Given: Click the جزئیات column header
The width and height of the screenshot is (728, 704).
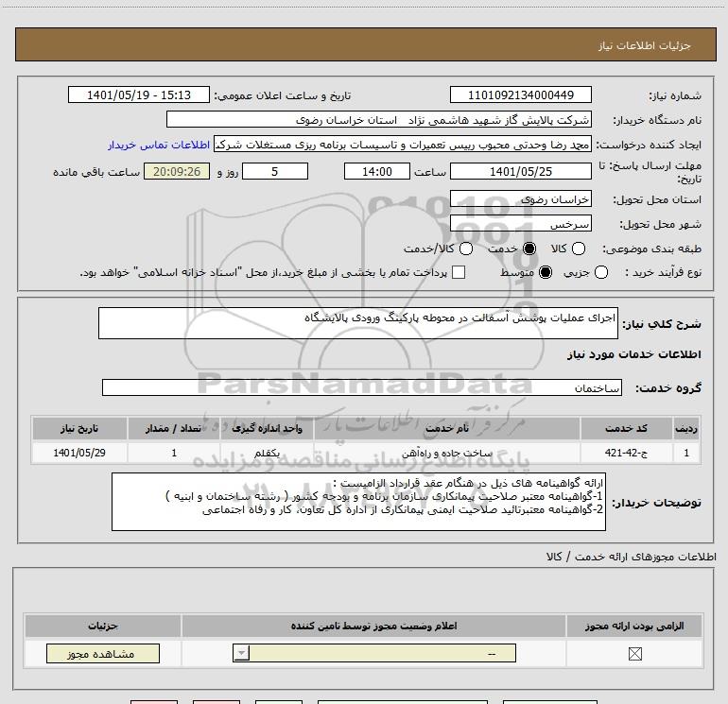Looking at the screenshot, I should pyautogui.click(x=103, y=626).
